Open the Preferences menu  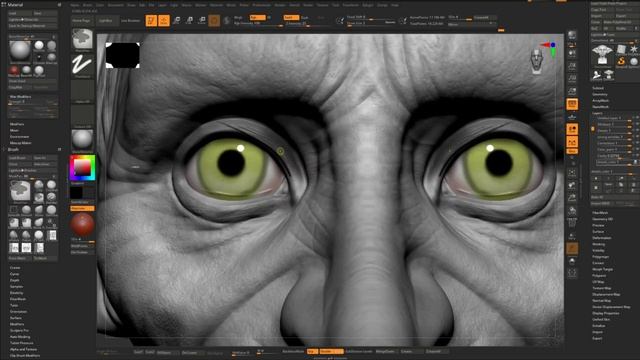click(262, 5)
